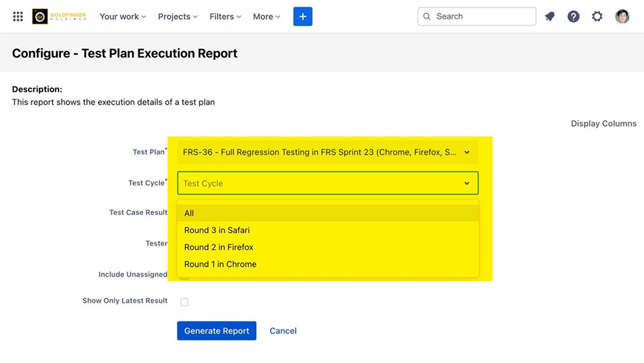
Task: Choose Round 1 in Chrome cycle
Action: [220, 264]
